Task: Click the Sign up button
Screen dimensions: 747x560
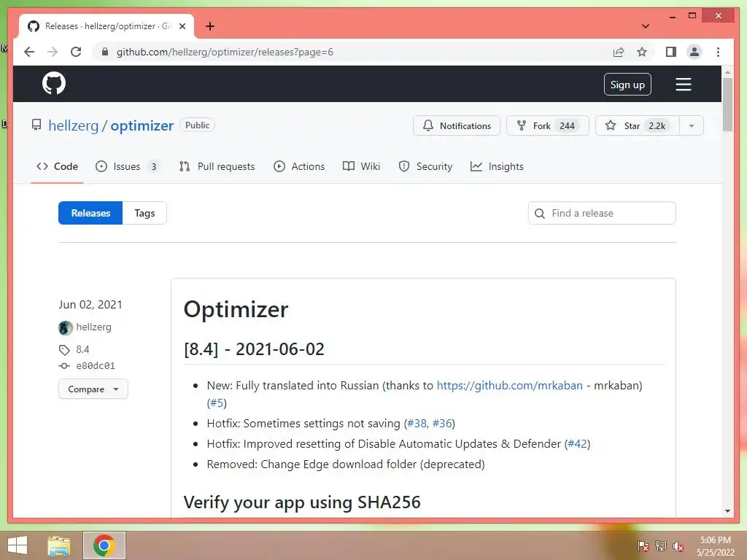Action: coord(627,85)
